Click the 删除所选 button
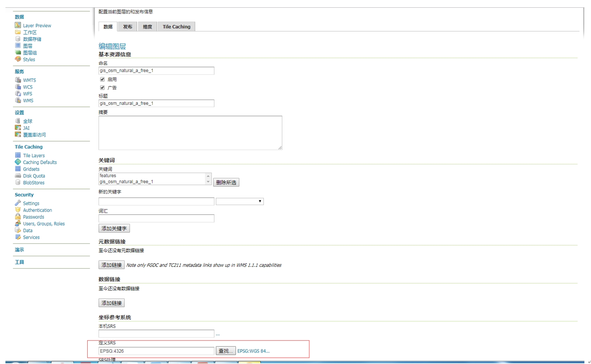 click(226, 183)
